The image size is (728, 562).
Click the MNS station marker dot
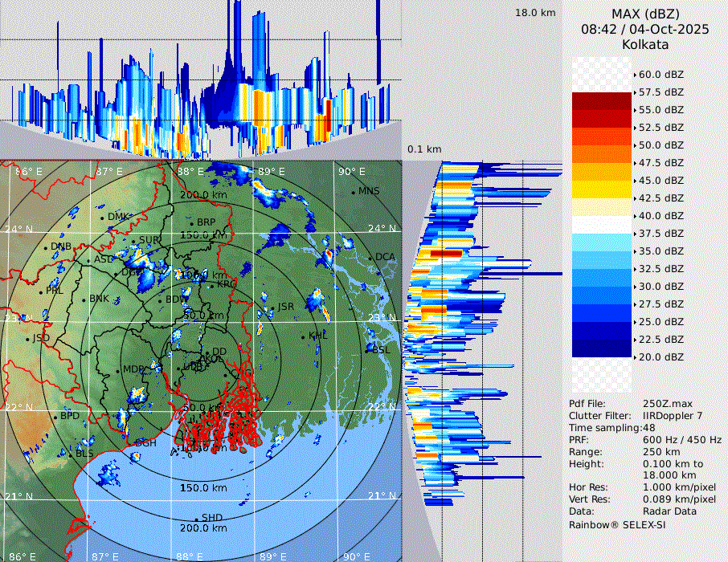coord(354,192)
